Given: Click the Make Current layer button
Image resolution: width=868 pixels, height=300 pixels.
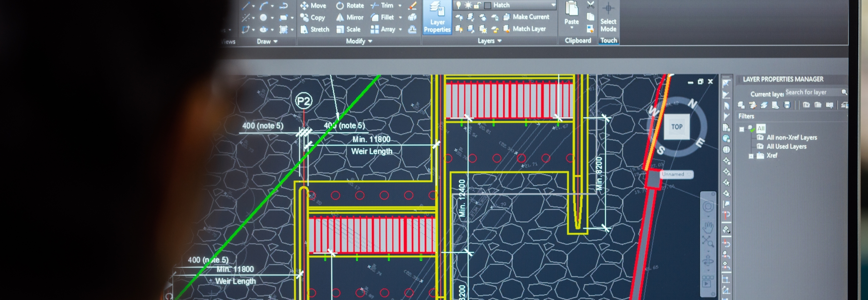Looking at the screenshot, I should (x=526, y=17).
